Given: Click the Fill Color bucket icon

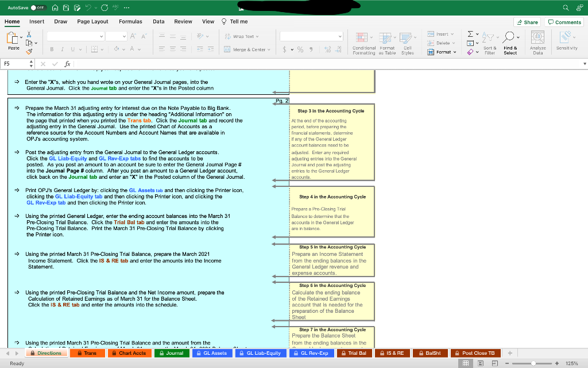Looking at the screenshot, I should click(117, 49).
